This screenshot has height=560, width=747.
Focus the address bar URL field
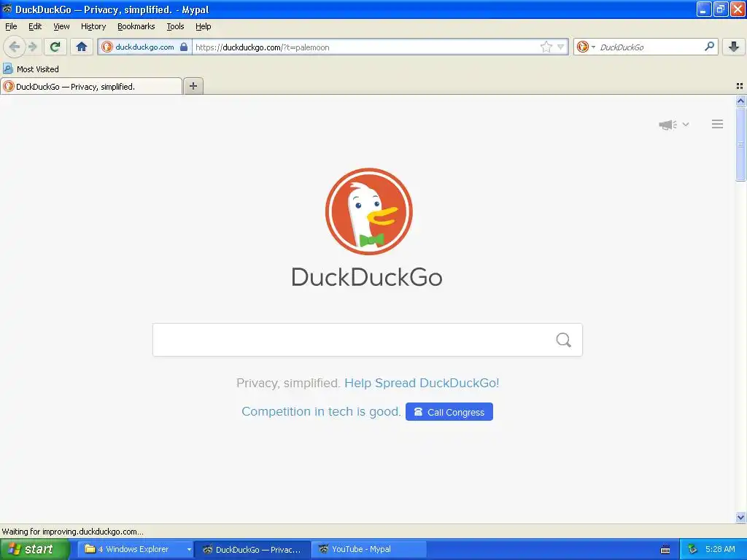pos(365,47)
